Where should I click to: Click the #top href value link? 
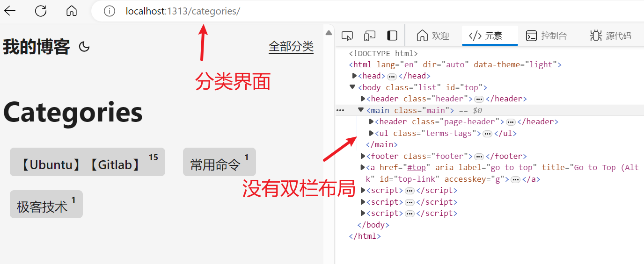point(417,167)
